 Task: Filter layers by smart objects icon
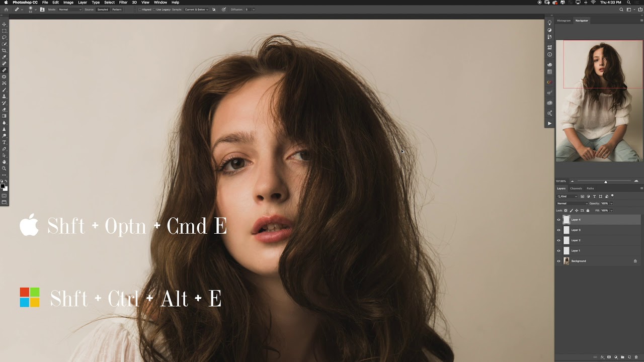[607, 196]
